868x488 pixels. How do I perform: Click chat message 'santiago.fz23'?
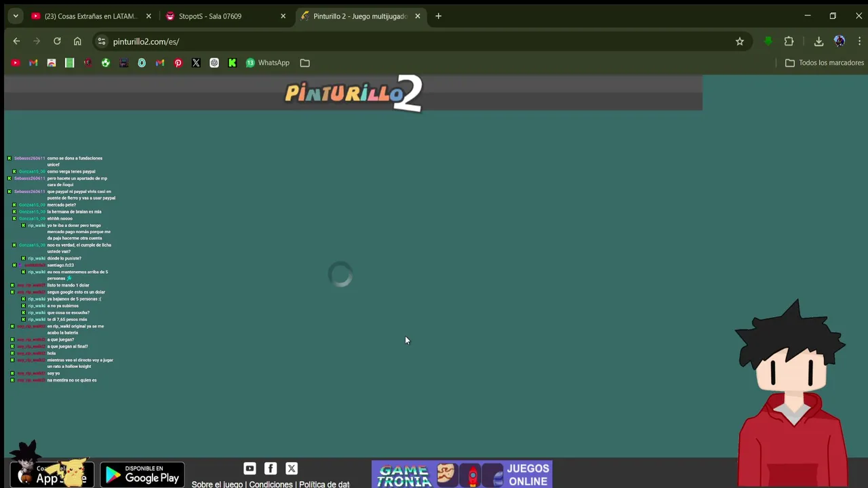pyautogui.click(x=60, y=265)
